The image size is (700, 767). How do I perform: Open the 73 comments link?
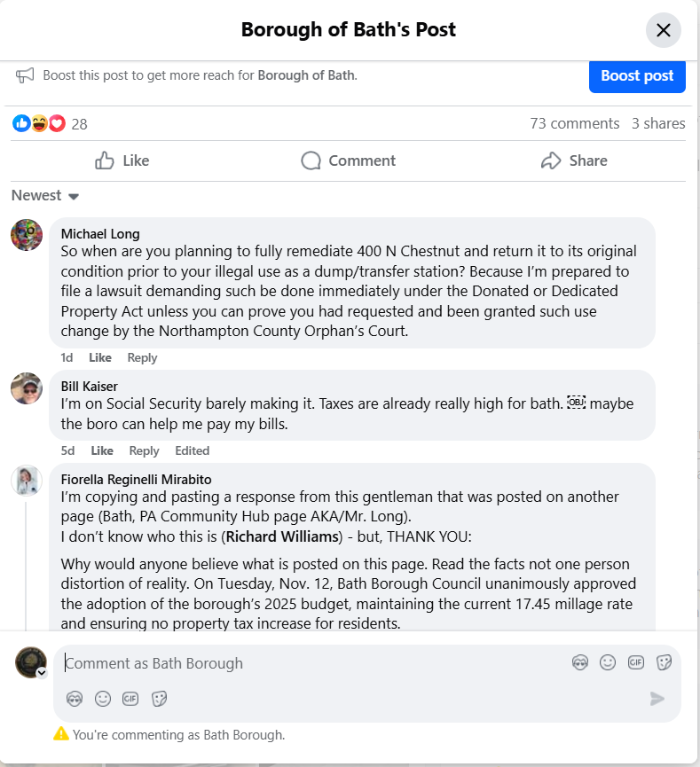[x=574, y=123]
